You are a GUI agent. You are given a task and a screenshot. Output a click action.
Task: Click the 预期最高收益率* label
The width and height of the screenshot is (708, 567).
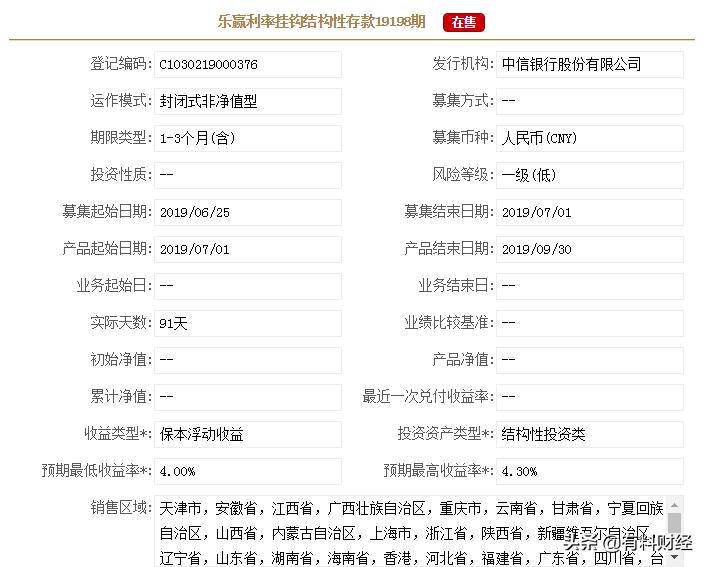point(438,471)
